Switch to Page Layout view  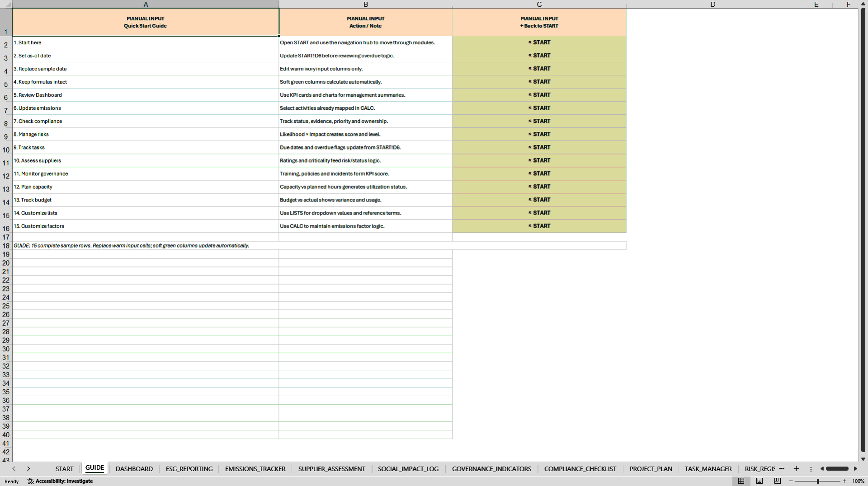pyautogui.click(x=759, y=481)
